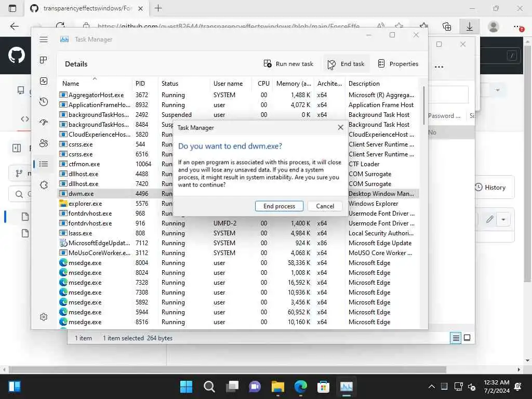Viewport: 532px width, 399px height.
Task: Click the Task Manager vertical scrollbar
Action: pyautogui.click(x=424, y=106)
